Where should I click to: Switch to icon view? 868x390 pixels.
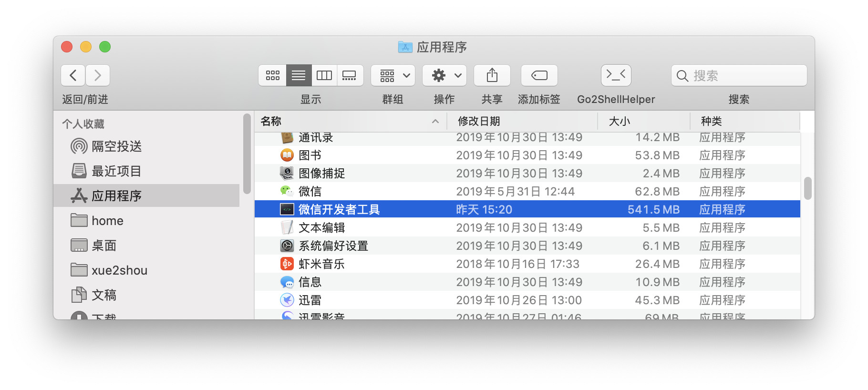pyautogui.click(x=273, y=75)
